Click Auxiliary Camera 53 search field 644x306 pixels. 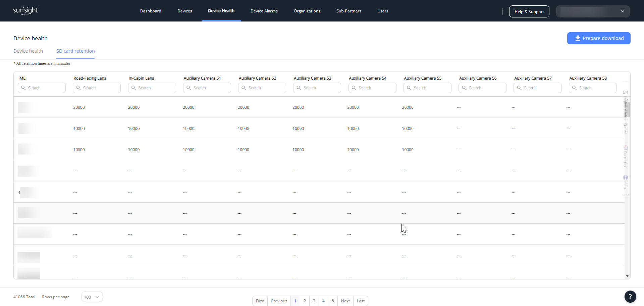coord(317,88)
